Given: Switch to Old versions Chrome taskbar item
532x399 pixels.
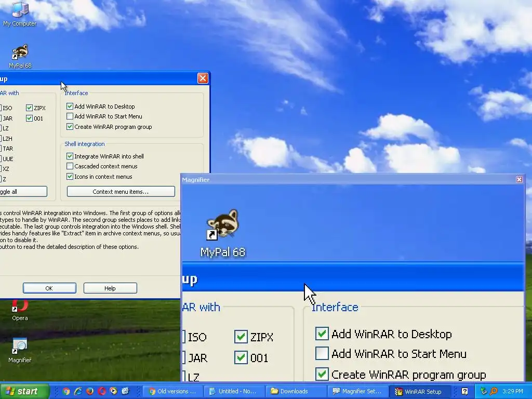Looking at the screenshot, I should [172, 391].
